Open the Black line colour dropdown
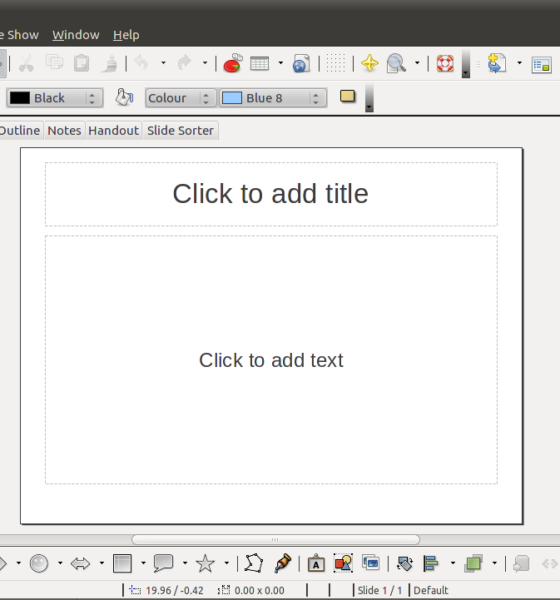Viewport: 560px width, 600px height. tap(55, 98)
